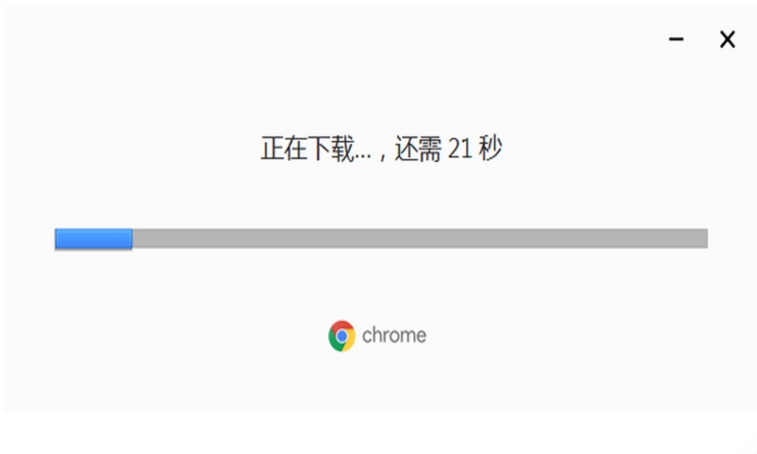Click the yellow segment of Chrome logo
This screenshot has height=454, width=757.
tap(350, 342)
